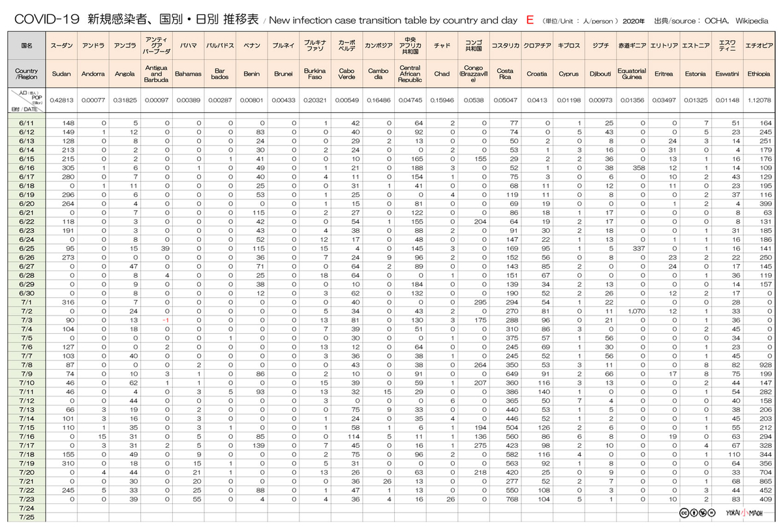Viewport: 783px width, 532px height.
Task: Select the 'Chad' column header
Action: [442, 74]
